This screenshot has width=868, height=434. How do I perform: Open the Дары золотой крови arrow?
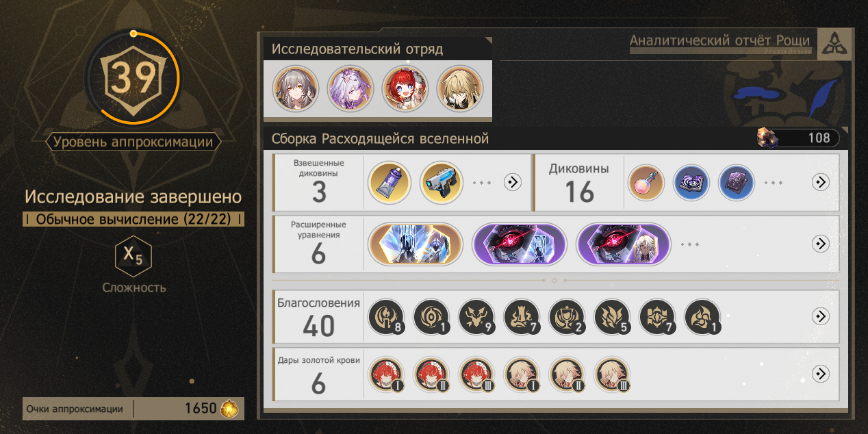click(820, 374)
